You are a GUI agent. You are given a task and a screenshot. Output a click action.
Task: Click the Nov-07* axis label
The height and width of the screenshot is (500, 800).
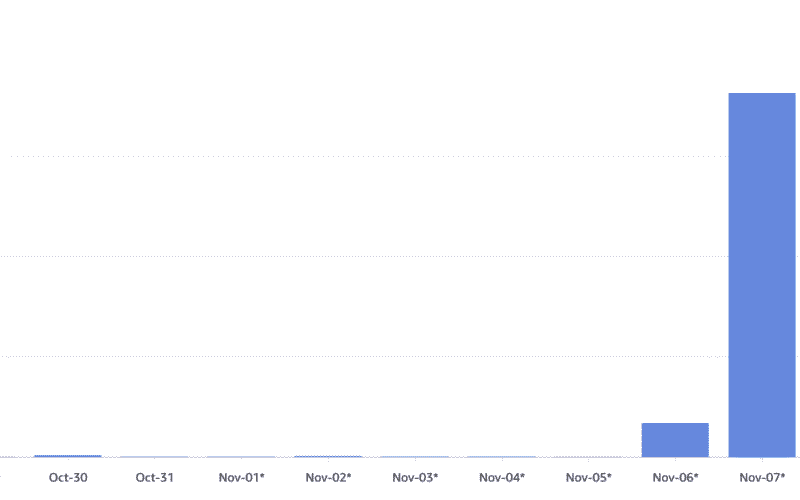click(x=762, y=478)
